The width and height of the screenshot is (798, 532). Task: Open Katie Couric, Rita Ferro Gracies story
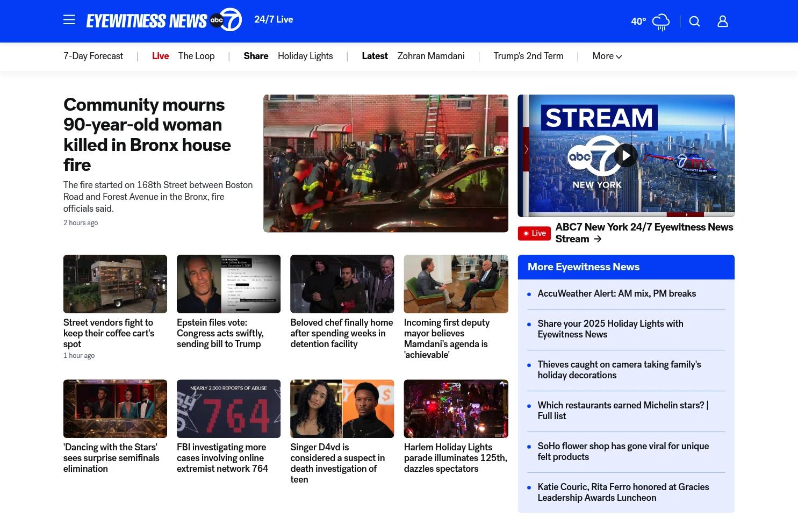click(x=623, y=492)
